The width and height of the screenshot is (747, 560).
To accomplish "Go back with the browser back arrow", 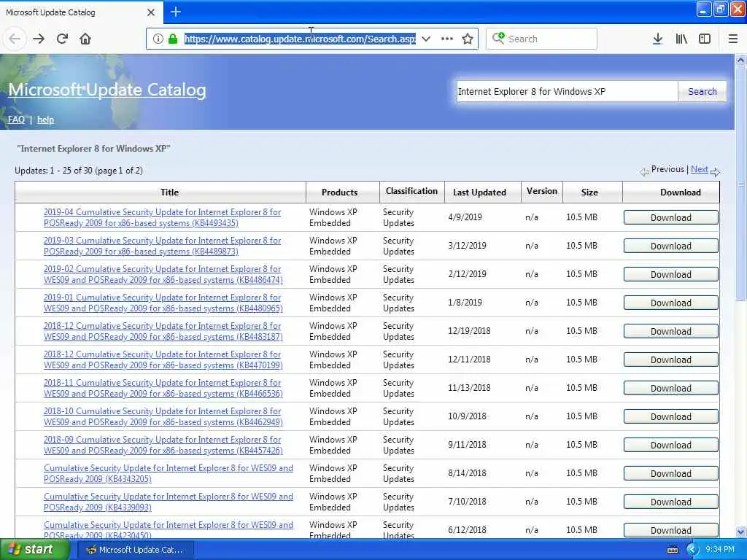I will pos(15,39).
